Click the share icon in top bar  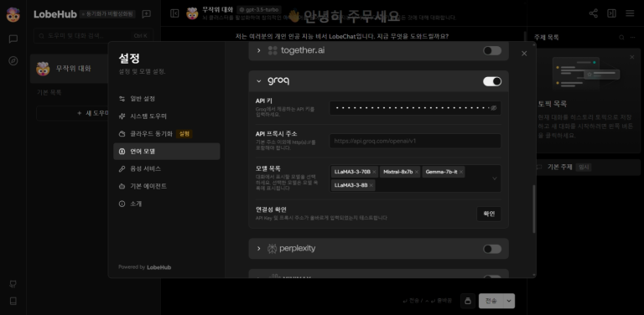tap(593, 13)
